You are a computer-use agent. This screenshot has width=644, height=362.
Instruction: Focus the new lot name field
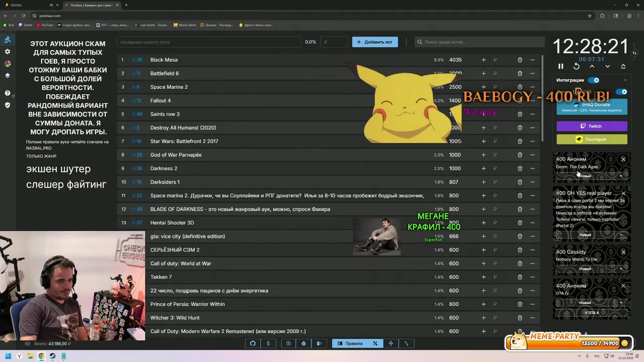tap(209, 42)
